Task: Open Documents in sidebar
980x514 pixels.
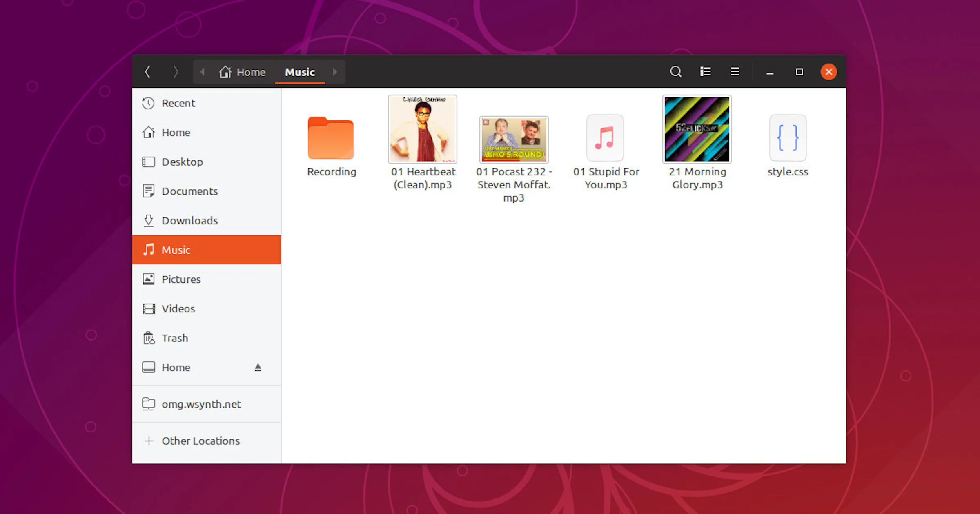Action: tap(207, 191)
